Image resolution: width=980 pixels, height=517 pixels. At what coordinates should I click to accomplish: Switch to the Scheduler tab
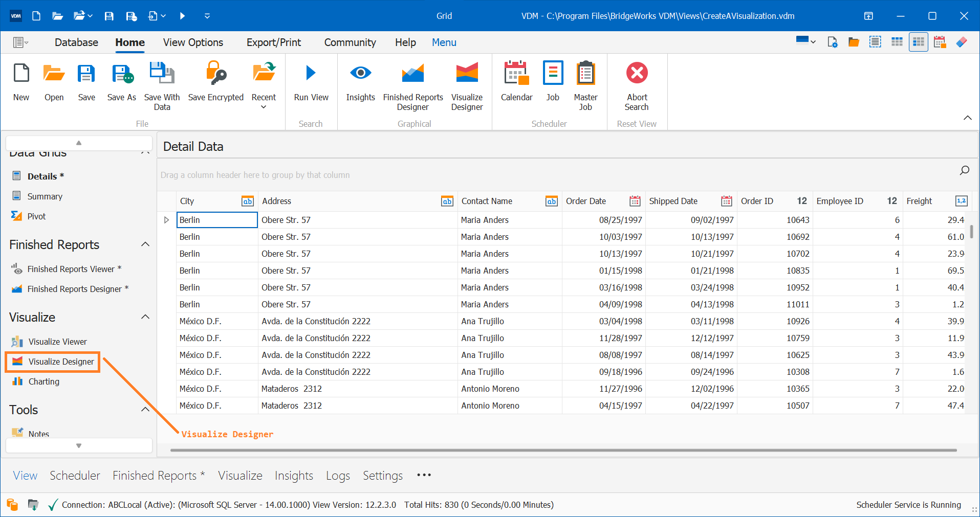(x=75, y=475)
